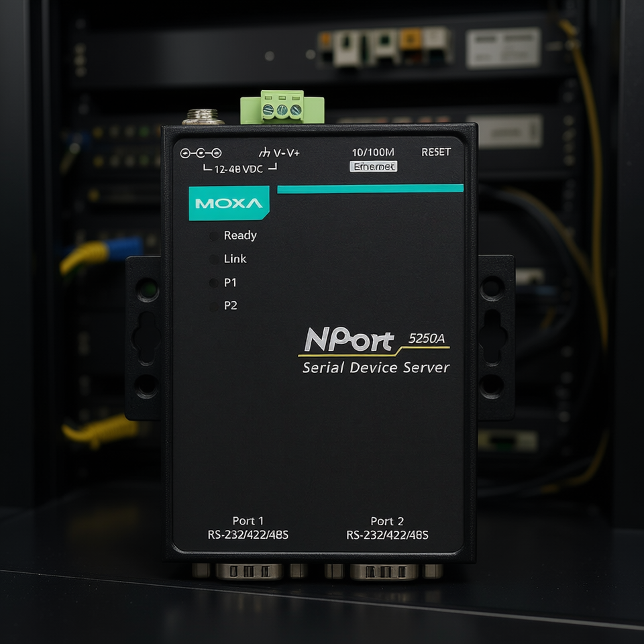Click the P1 label text
Image resolution: width=644 pixels, height=644 pixels.
230,282
